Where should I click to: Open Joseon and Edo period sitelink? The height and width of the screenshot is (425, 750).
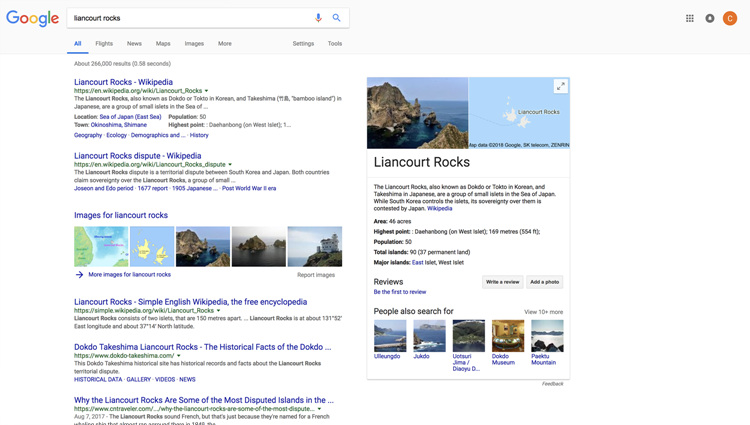pyautogui.click(x=104, y=188)
